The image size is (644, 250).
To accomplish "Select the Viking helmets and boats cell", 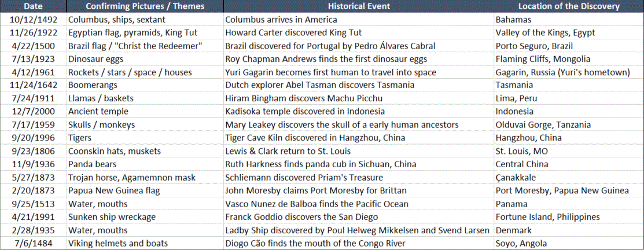I will [x=145, y=243].
